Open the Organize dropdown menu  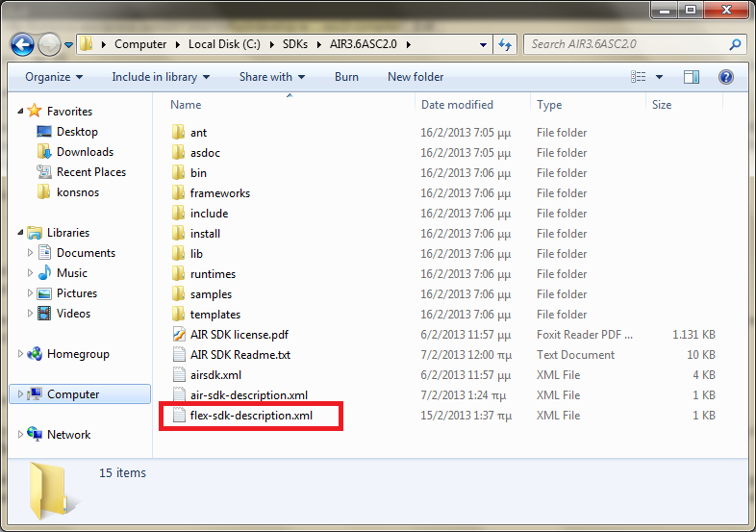pyautogui.click(x=54, y=77)
